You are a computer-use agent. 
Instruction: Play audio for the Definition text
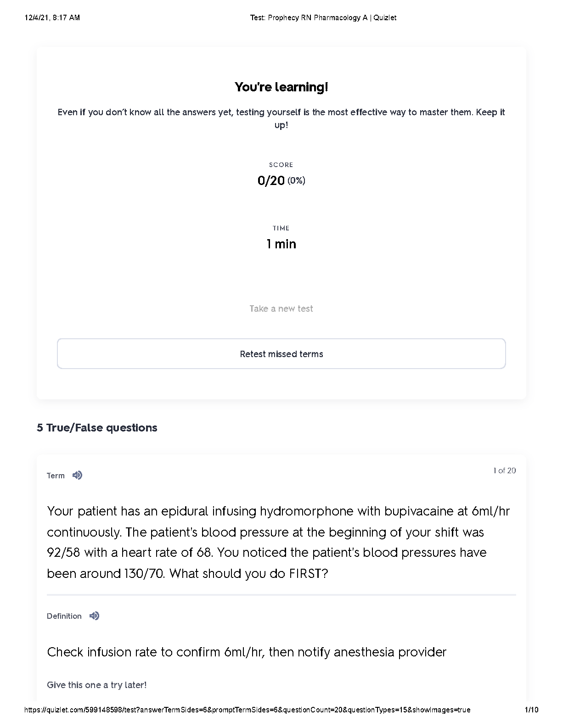(x=94, y=616)
